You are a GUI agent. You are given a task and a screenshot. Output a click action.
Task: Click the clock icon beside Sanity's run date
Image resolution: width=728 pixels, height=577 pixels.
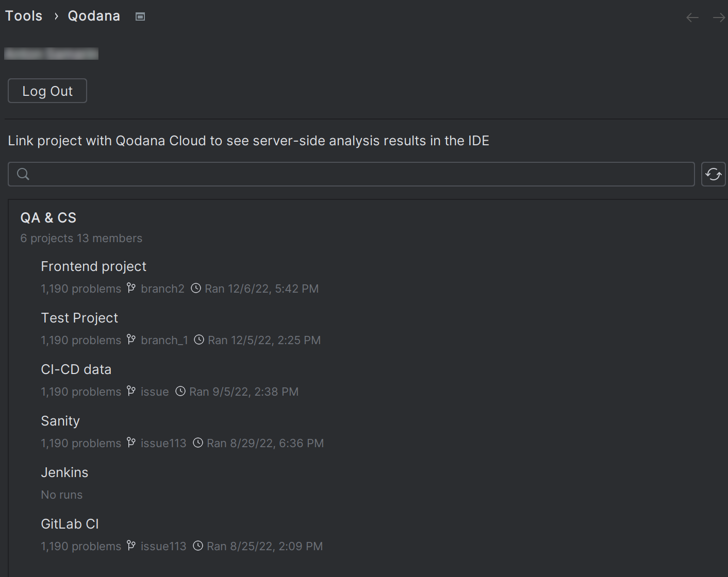click(x=197, y=443)
